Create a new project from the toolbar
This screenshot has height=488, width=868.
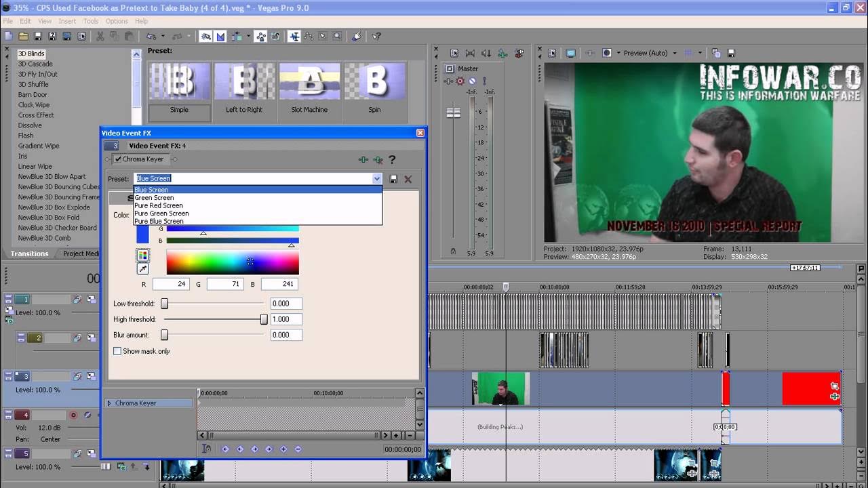pos(9,37)
